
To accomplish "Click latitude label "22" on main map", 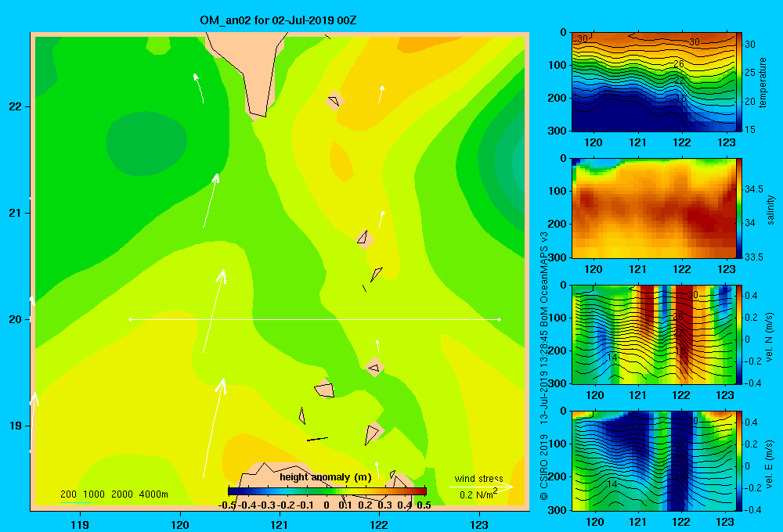I will pos(16,106).
